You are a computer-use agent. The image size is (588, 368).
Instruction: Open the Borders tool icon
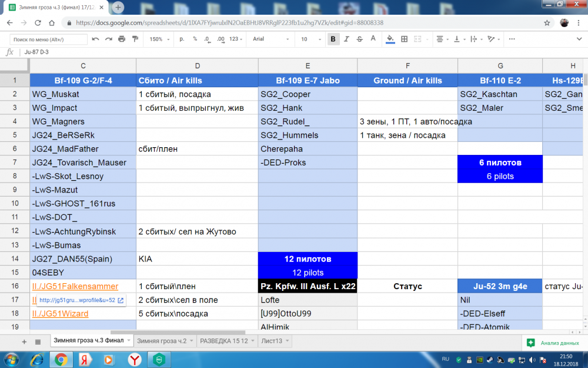tap(403, 38)
